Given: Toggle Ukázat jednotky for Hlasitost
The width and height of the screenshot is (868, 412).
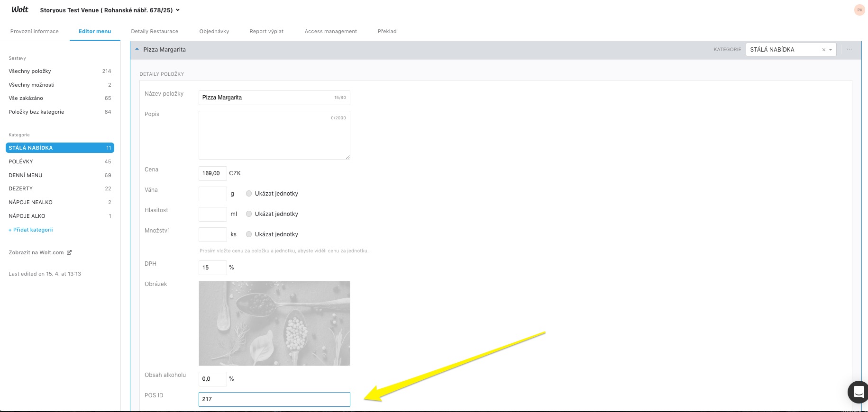Looking at the screenshot, I should click(249, 214).
